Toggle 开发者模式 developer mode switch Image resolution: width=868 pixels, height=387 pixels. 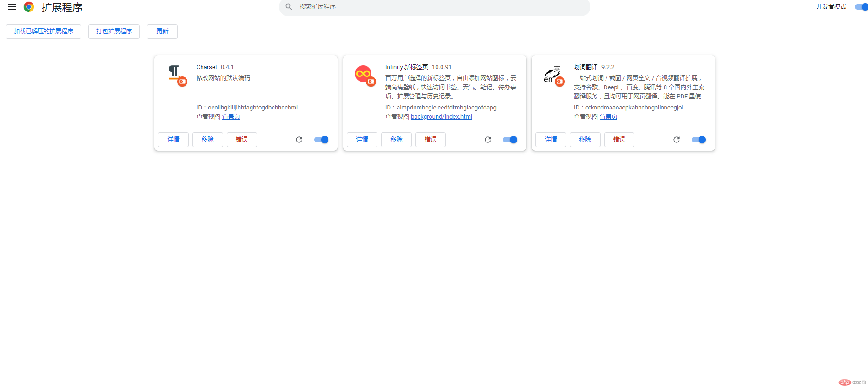coord(861,7)
